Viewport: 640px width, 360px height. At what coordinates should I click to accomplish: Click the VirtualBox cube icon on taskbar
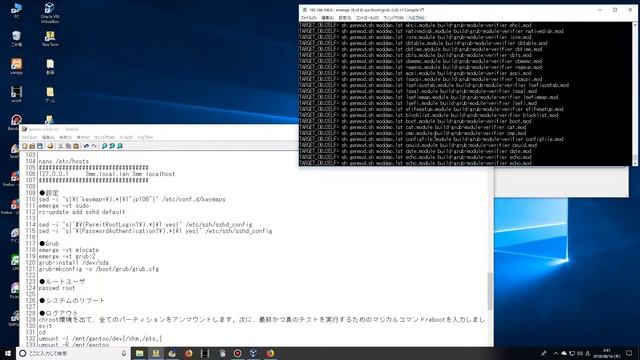[253, 353]
